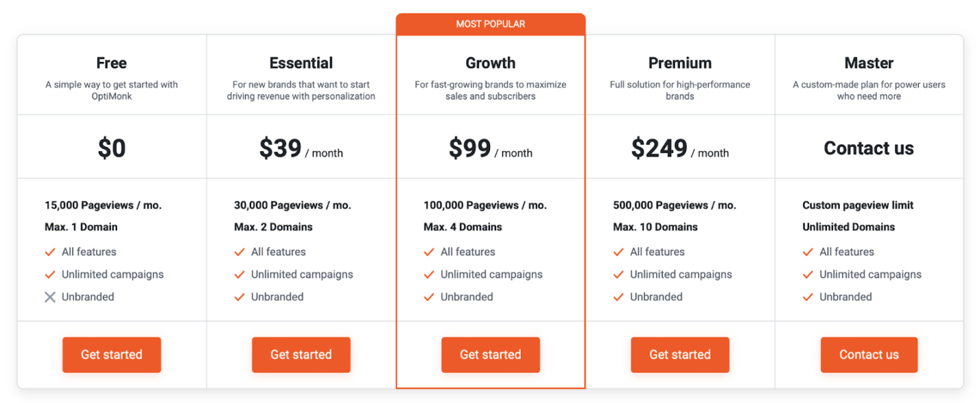Select the Growth plan column header

point(490,63)
